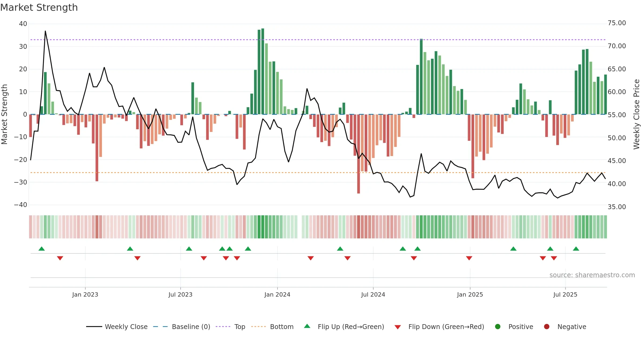Click the red Negative legend dot
The height and width of the screenshot is (362, 644).
coord(547,327)
